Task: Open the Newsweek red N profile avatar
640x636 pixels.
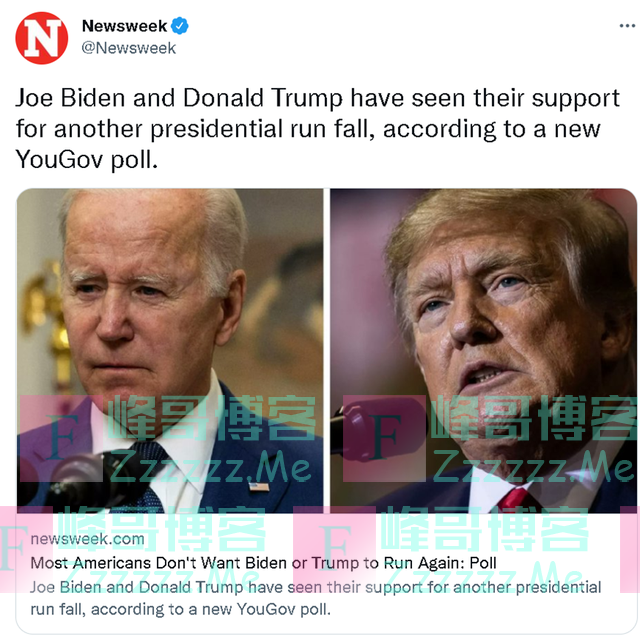Action: (x=42, y=38)
